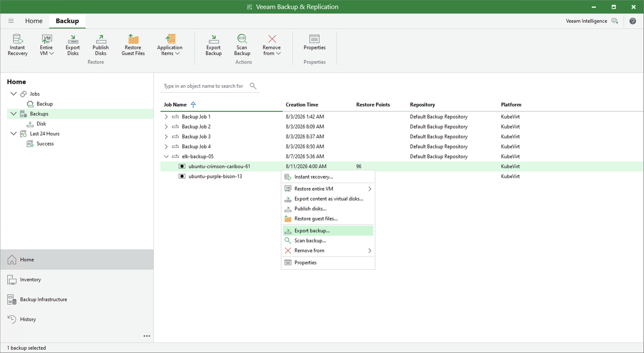
Task: Expand Backup Job 3 row
Action: 166,136
